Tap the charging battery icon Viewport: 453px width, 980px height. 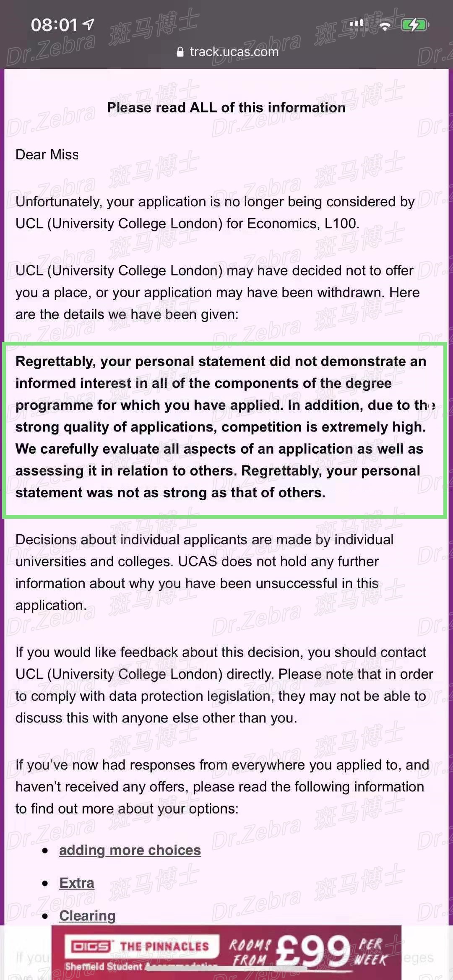coord(414,25)
